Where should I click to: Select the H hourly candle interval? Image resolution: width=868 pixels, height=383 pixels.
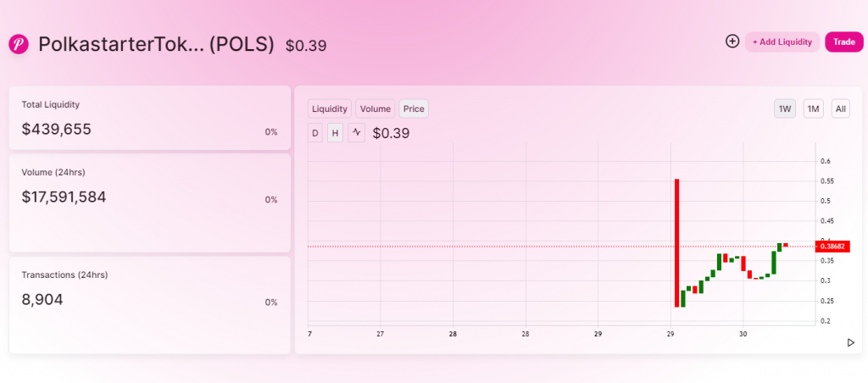coord(335,133)
